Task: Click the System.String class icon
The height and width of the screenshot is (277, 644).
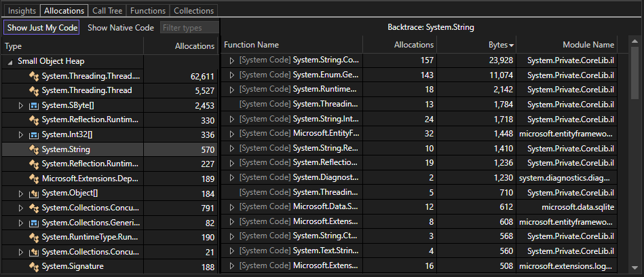Action: click(x=33, y=149)
